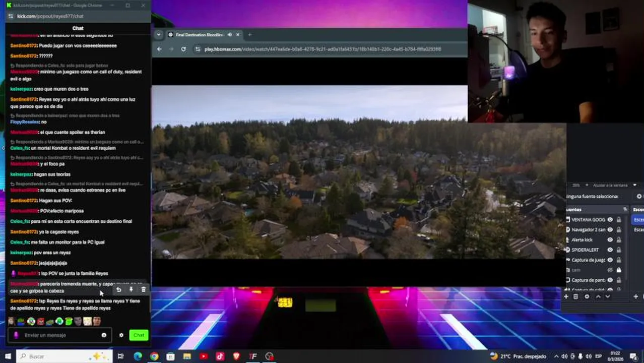Open Task View on taskbar
The image size is (644, 363).
click(121, 356)
